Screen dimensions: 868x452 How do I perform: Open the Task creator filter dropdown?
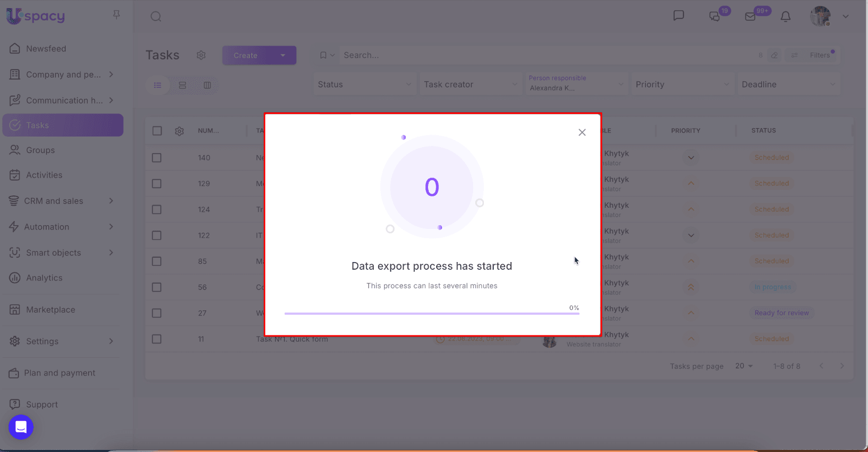[x=471, y=84]
